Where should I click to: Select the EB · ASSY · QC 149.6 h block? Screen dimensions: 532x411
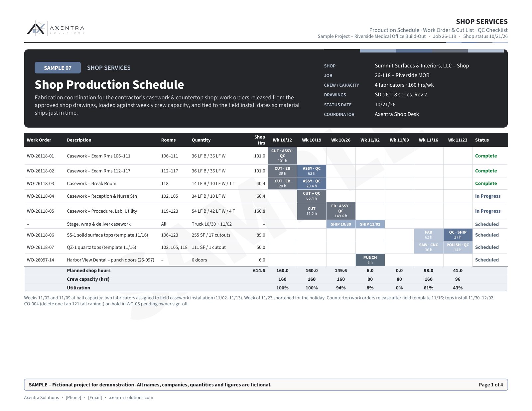pyautogui.click(x=341, y=211)
